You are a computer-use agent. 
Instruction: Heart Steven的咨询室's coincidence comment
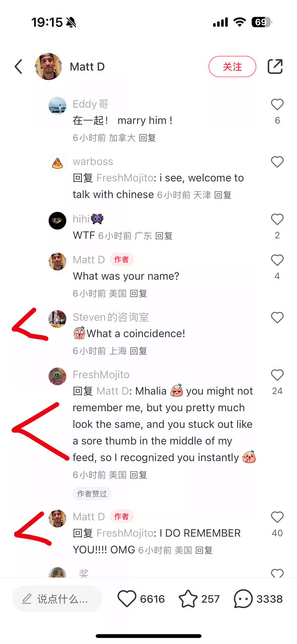tap(277, 317)
